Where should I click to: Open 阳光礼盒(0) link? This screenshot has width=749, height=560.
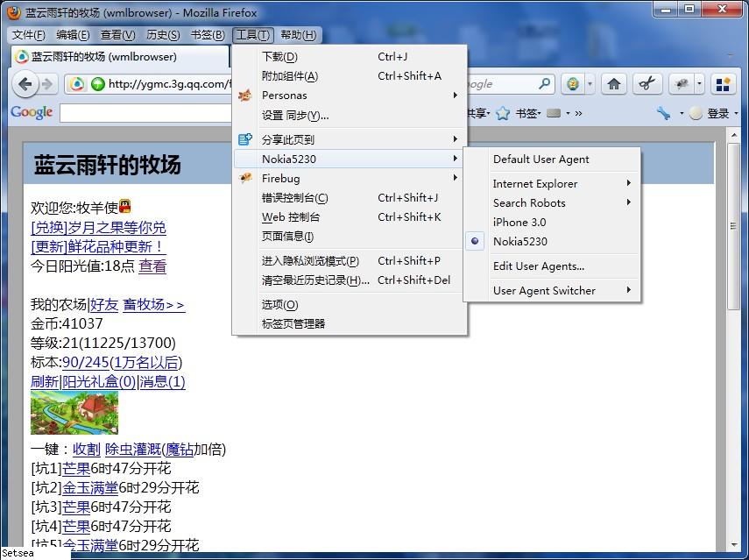tap(99, 381)
